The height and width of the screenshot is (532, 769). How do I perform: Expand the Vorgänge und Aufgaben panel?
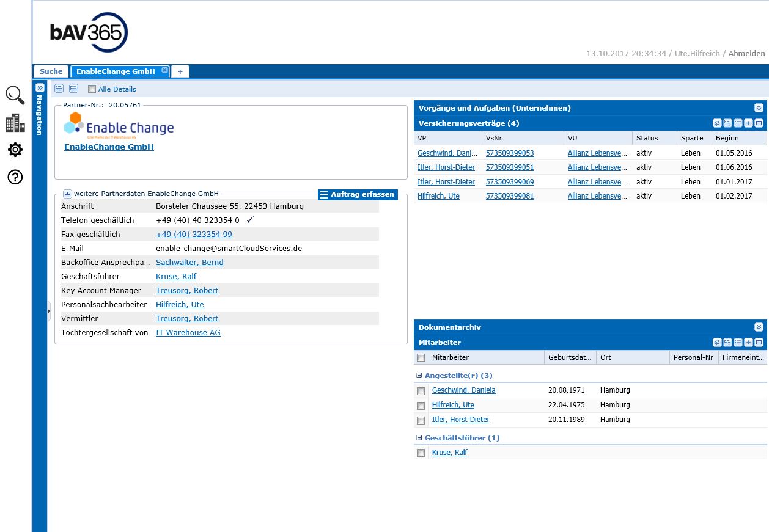759,108
